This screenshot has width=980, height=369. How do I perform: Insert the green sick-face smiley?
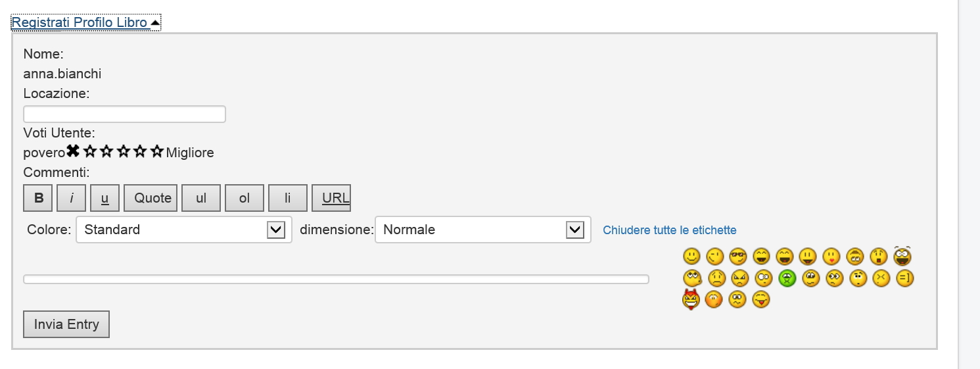pyautogui.click(x=787, y=278)
